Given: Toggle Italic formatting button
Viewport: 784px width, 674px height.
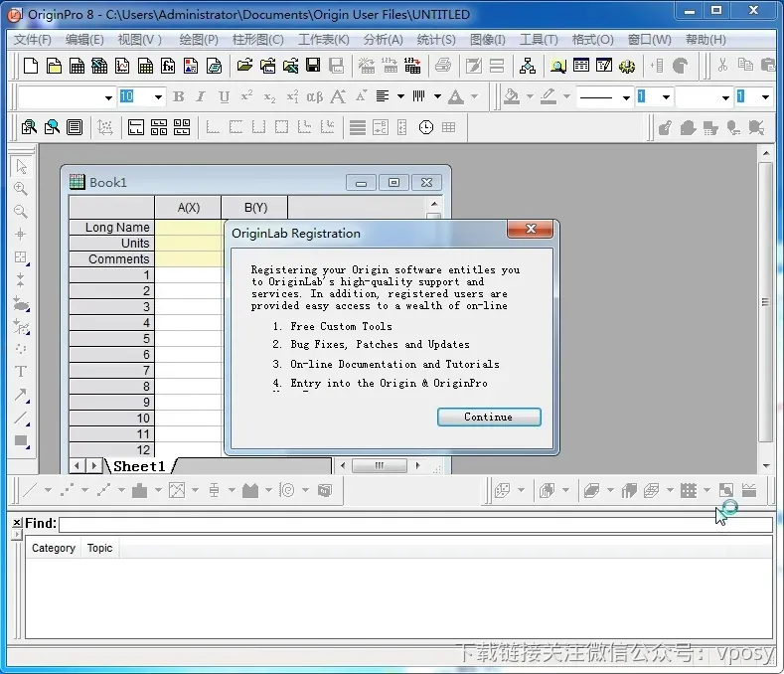Looking at the screenshot, I should pyautogui.click(x=201, y=96).
